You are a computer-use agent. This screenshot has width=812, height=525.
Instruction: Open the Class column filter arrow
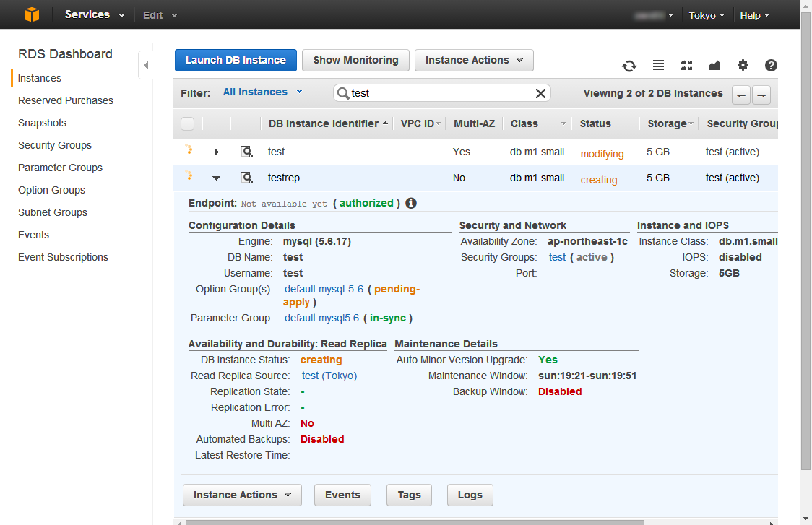(x=563, y=123)
